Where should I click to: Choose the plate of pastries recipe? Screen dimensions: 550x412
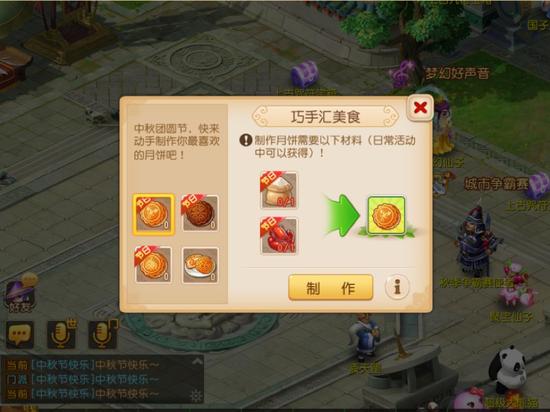click(200, 265)
